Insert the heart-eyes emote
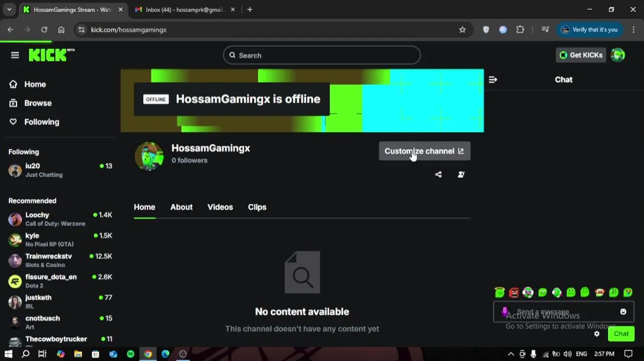 pos(628,292)
